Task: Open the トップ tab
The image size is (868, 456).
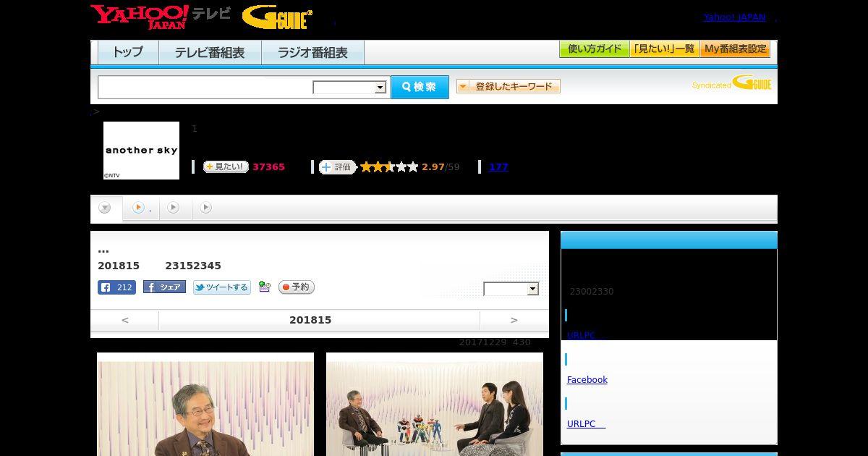Action: click(128, 52)
